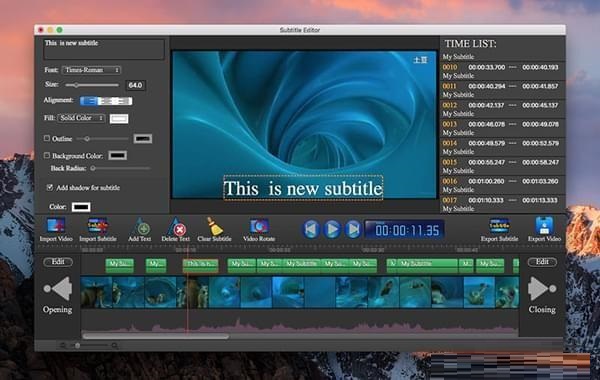The width and height of the screenshot is (600, 380).
Task: Click start time 00:00:42.137 of entry 0012
Action: (x=486, y=105)
